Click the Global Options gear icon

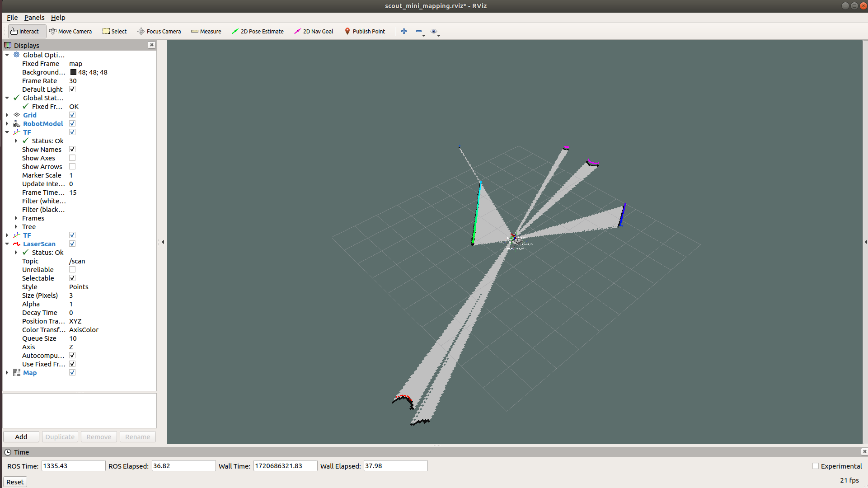pos(17,55)
